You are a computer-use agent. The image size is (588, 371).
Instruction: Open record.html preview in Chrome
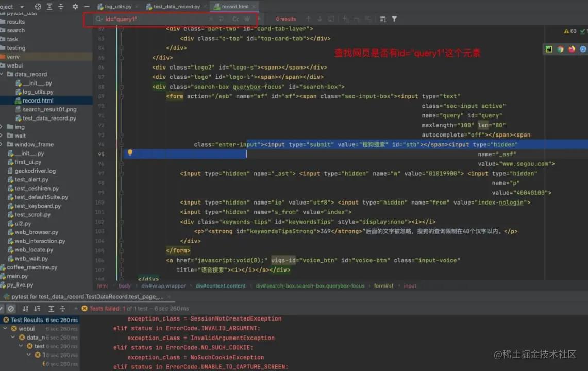(x=560, y=48)
